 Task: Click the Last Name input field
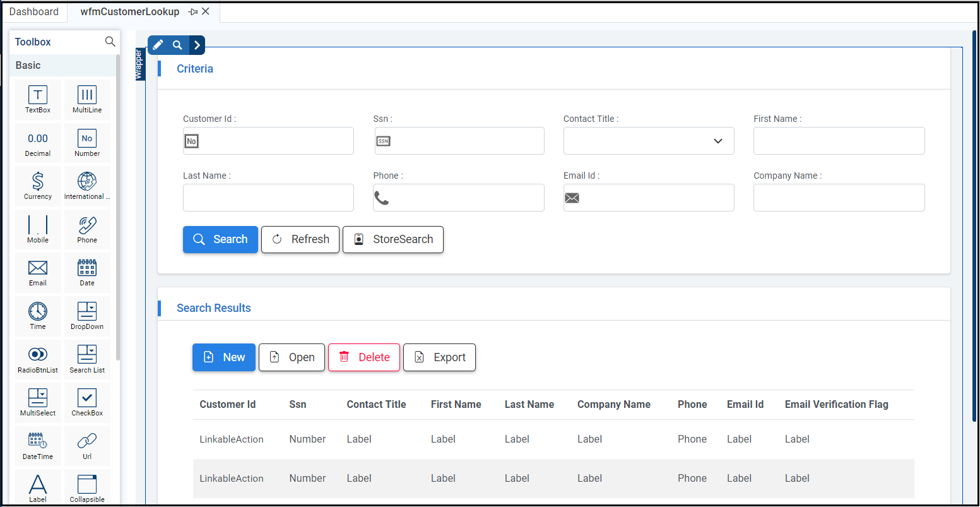pos(268,198)
